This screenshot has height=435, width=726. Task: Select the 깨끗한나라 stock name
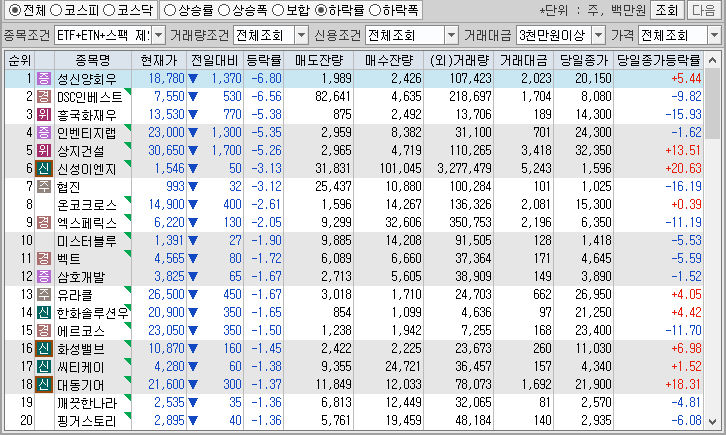87,403
